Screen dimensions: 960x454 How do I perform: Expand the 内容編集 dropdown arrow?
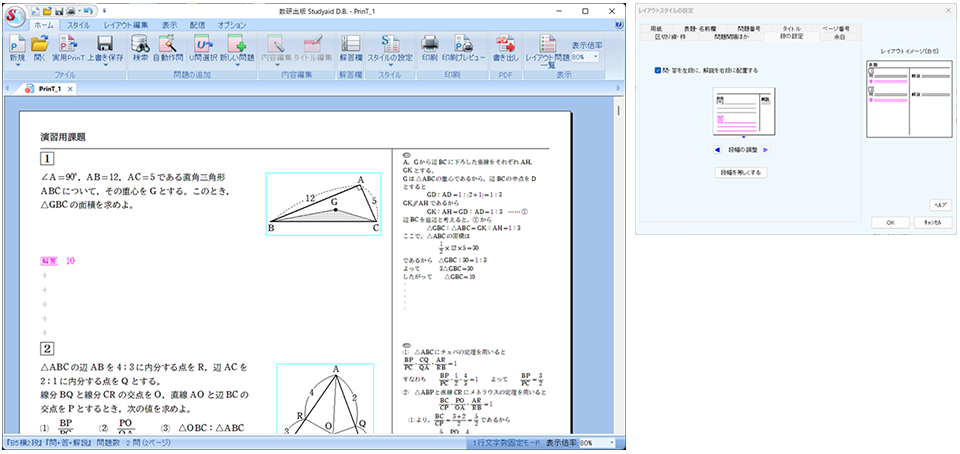point(277,65)
